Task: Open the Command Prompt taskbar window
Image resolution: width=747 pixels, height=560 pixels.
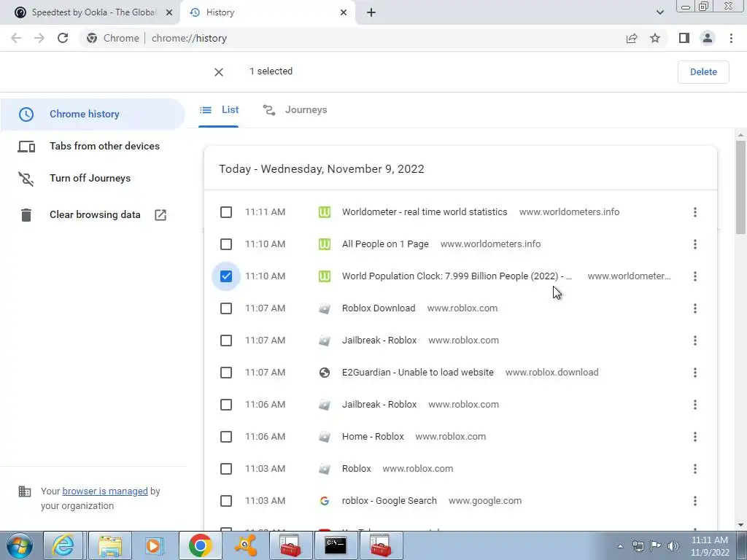Action: point(336,545)
